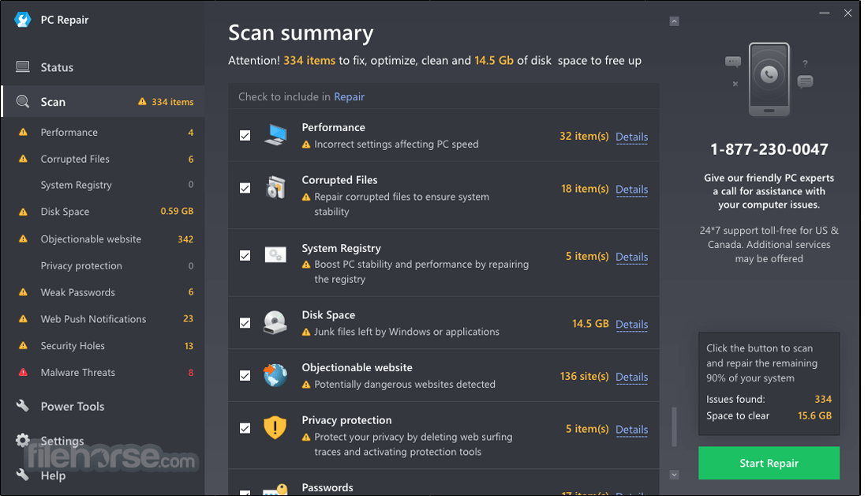This screenshot has height=496, width=868.
Task: Click the phone support illustration
Action: (x=769, y=80)
